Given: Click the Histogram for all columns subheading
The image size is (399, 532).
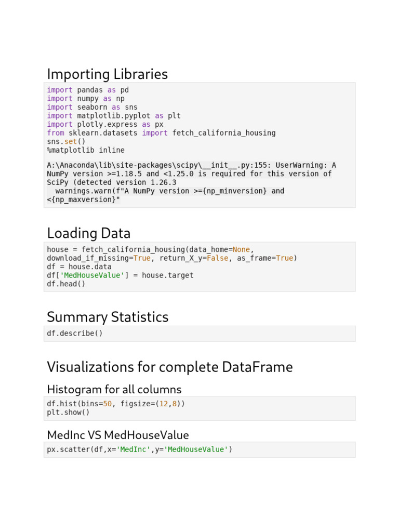Looking at the screenshot, I should tap(114, 390).
